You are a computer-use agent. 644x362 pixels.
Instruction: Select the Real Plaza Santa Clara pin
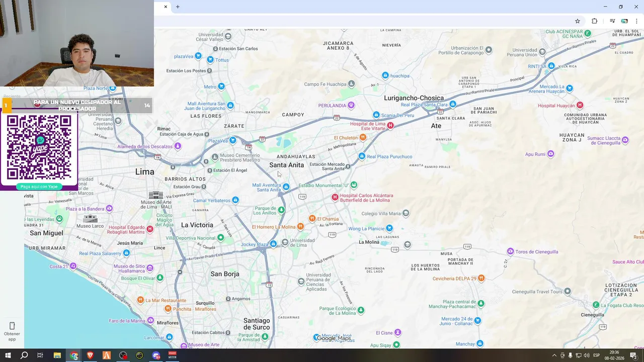pos(453,104)
